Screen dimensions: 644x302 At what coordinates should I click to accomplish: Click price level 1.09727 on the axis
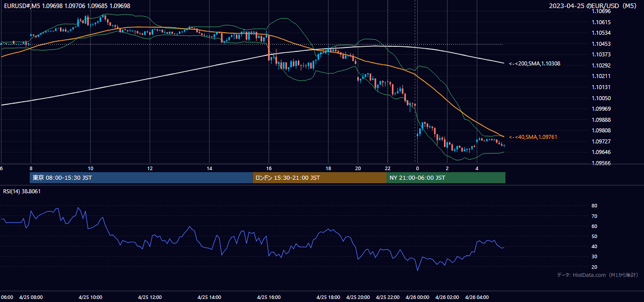(601, 141)
